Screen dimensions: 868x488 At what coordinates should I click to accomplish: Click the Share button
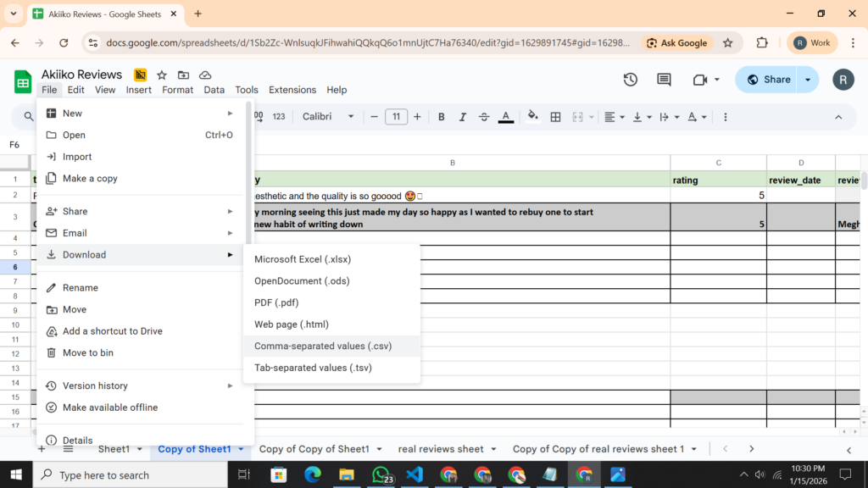click(x=766, y=80)
